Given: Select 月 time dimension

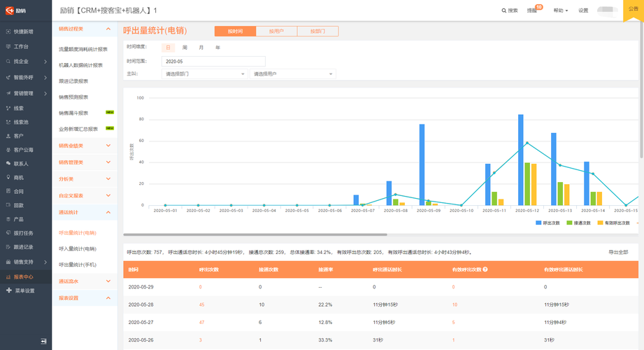Looking at the screenshot, I should [x=201, y=48].
